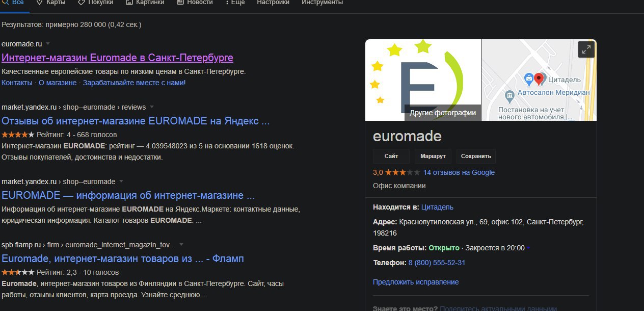The image size is (644, 311).
Task: Expand dropdown arrow after market.yandex.ru › shop--euromade
Action: coord(121,182)
